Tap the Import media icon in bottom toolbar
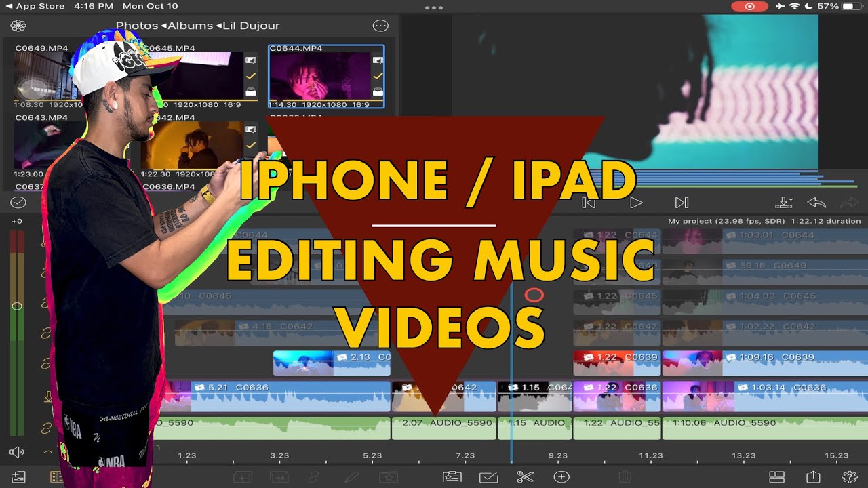 [19, 477]
